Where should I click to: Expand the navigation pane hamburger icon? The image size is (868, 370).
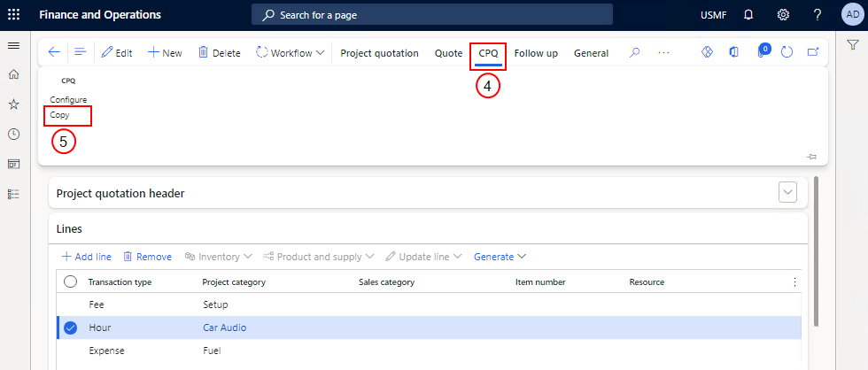13,45
